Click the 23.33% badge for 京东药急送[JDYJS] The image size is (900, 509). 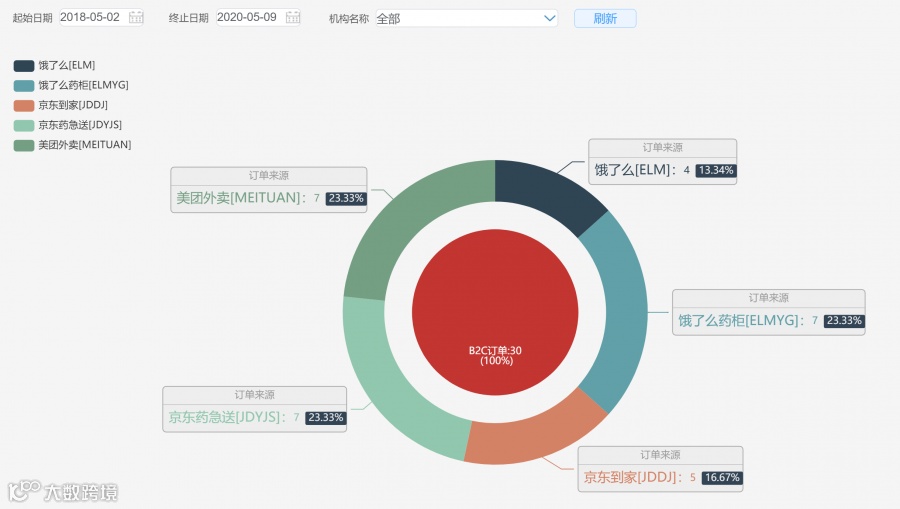click(325, 418)
